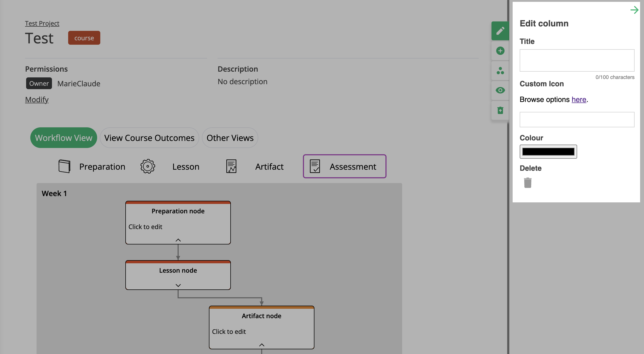Screen dimensions: 644x354
Task: Open the add node plus icon
Action: pos(500,51)
